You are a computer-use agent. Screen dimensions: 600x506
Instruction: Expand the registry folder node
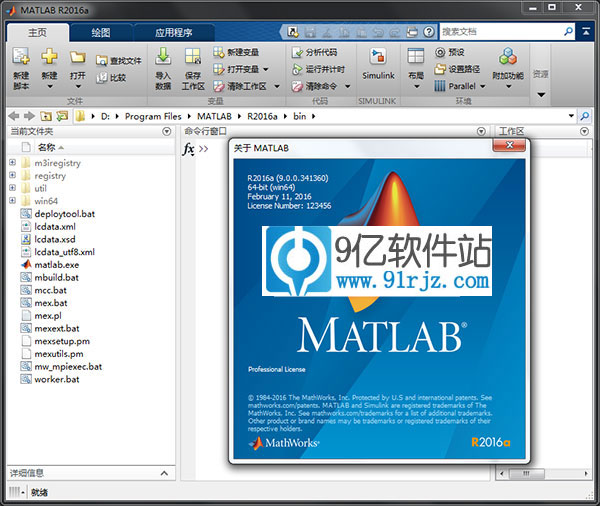tap(12, 175)
